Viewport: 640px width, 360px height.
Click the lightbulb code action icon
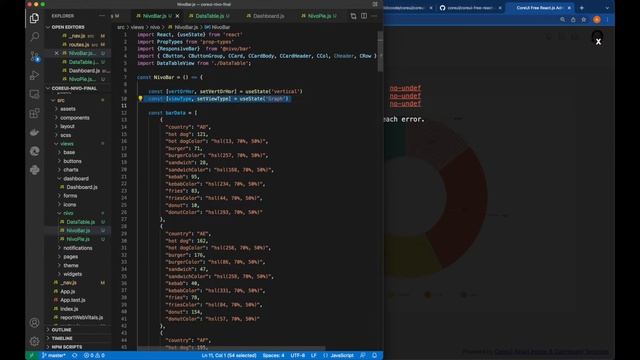[x=140, y=99]
